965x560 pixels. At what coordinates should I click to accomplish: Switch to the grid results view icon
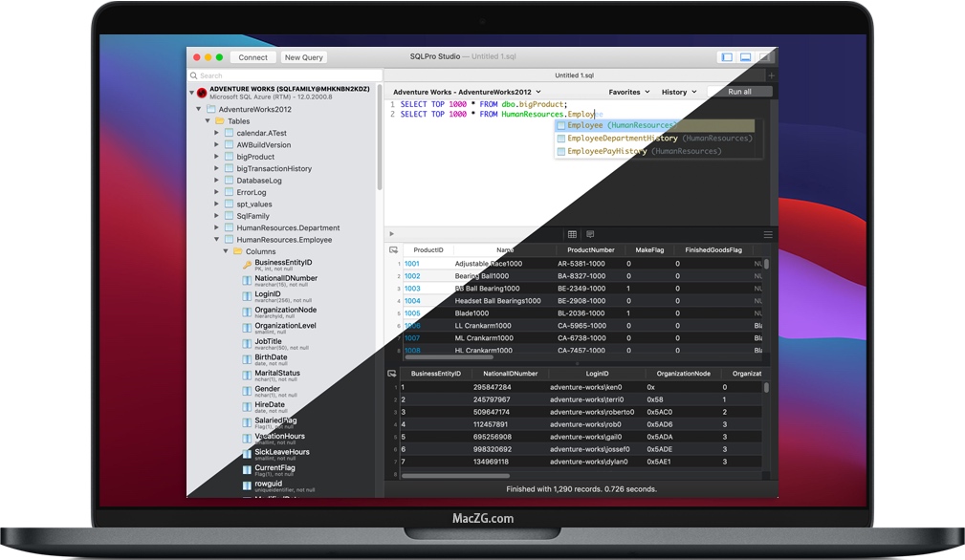[x=572, y=234]
